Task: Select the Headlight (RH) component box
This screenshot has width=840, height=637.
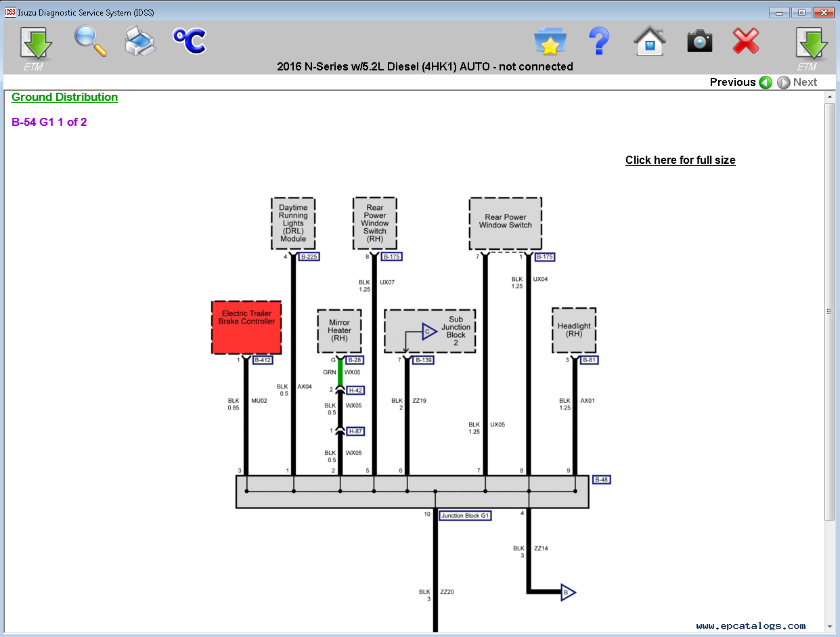Action: point(574,330)
